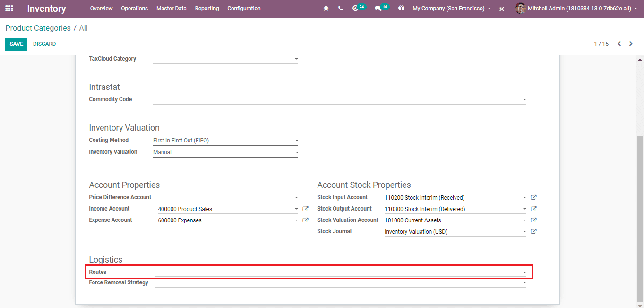
Task: Expand TaxCloud Category dropdown
Action: 296,59
